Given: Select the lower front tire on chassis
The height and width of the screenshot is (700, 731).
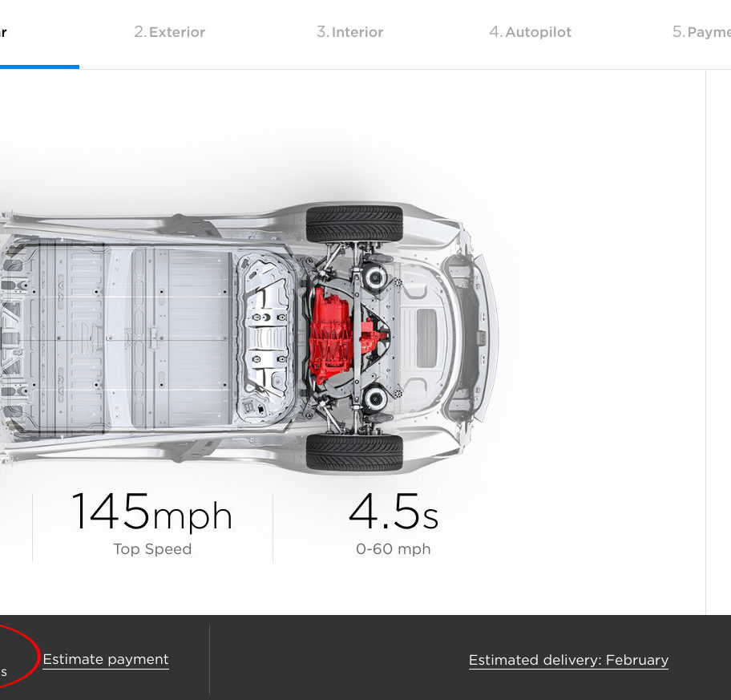Looking at the screenshot, I should [x=354, y=452].
